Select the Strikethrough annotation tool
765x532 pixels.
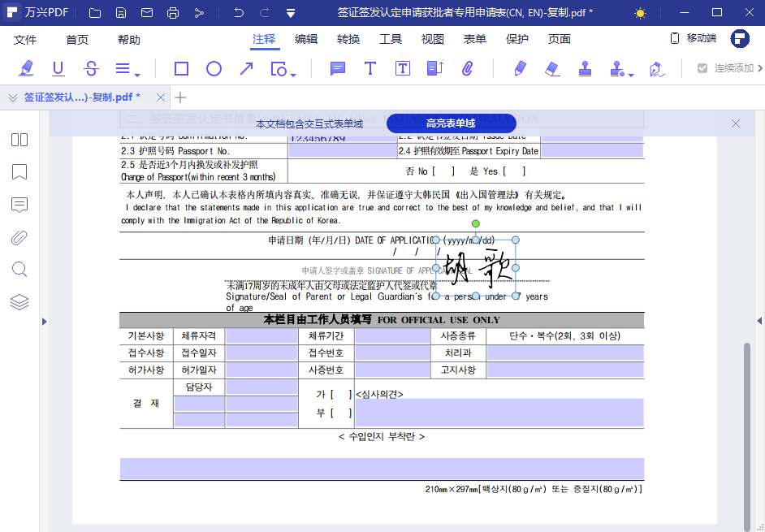tap(91, 68)
